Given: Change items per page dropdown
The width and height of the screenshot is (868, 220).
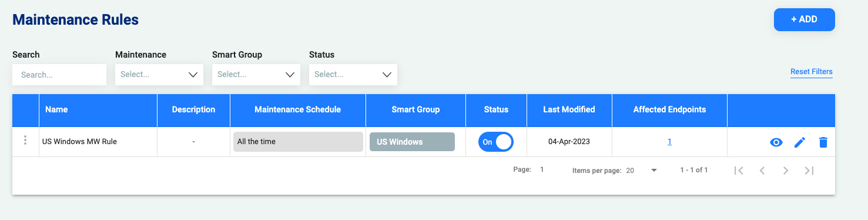Looking at the screenshot, I should point(642,171).
